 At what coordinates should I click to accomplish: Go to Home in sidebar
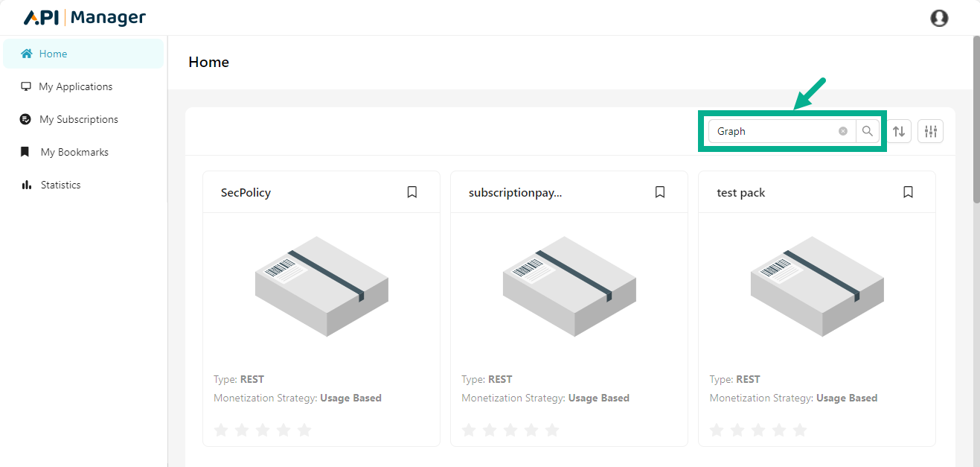[53, 54]
